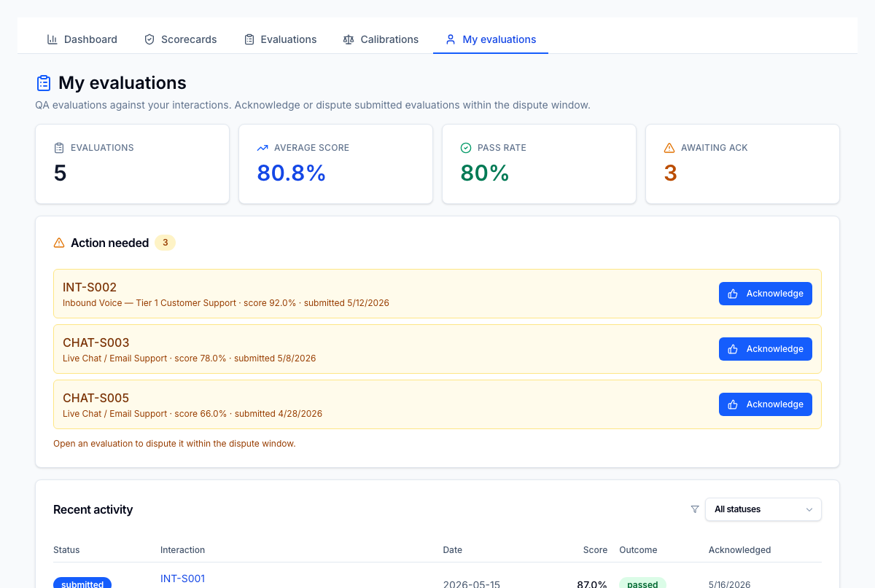Click the passed outcome badge for INT-S001

pyautogui.click(x=642, y=584)
